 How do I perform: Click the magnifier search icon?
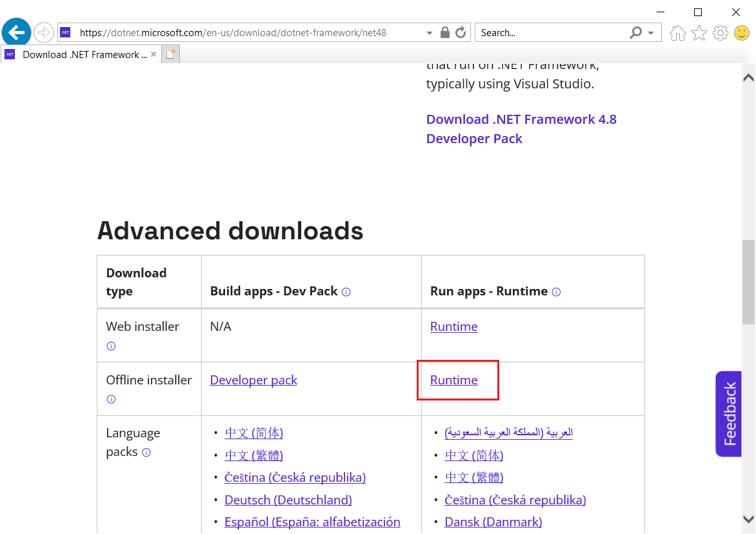coord(636,32)
